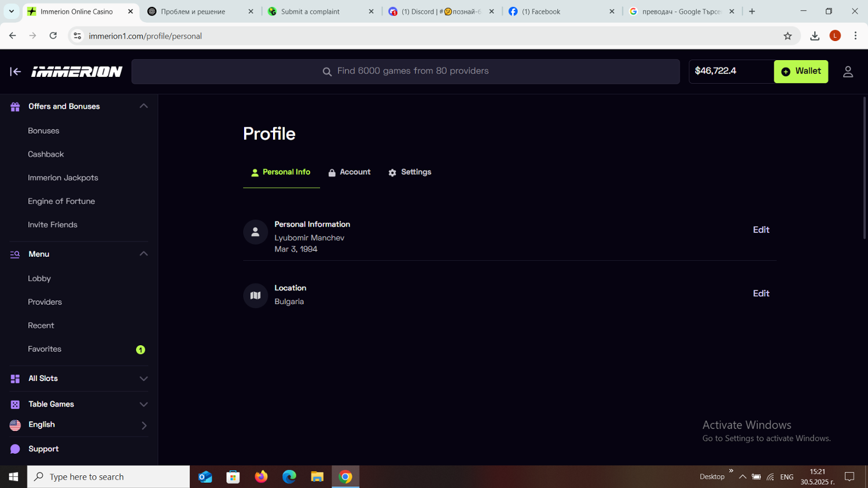
Task: Click the green Wallet button
Action: [801, 72]
